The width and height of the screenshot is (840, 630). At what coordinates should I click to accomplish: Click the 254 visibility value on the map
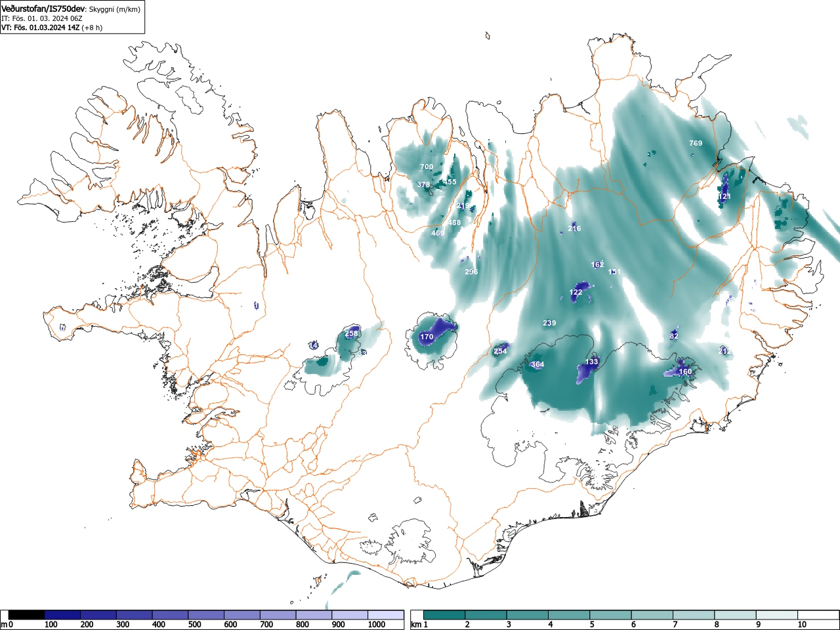coord(500,351)
